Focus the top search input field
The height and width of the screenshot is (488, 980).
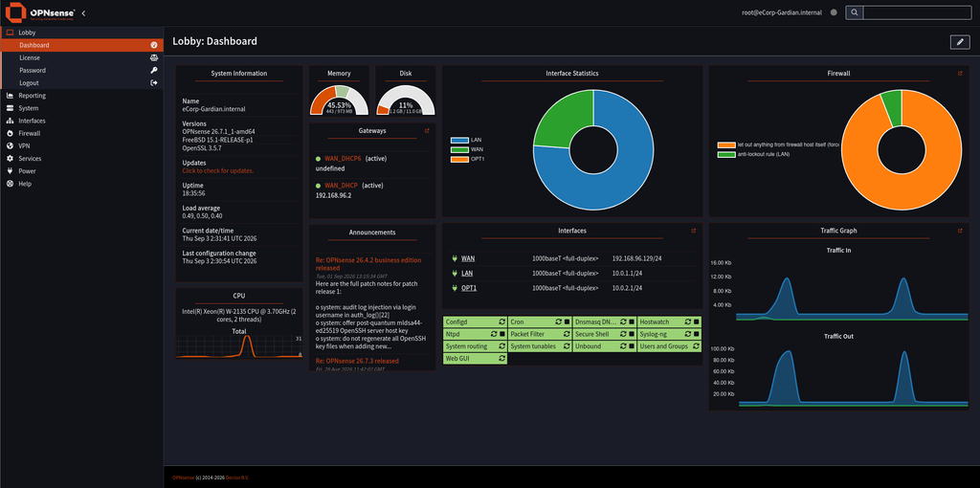[x=918, y=12]
